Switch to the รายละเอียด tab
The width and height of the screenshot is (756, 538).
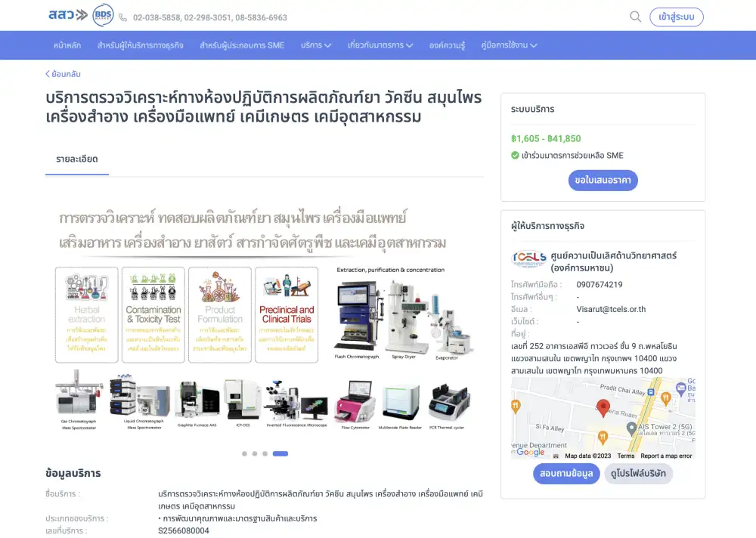pos(77,159)
